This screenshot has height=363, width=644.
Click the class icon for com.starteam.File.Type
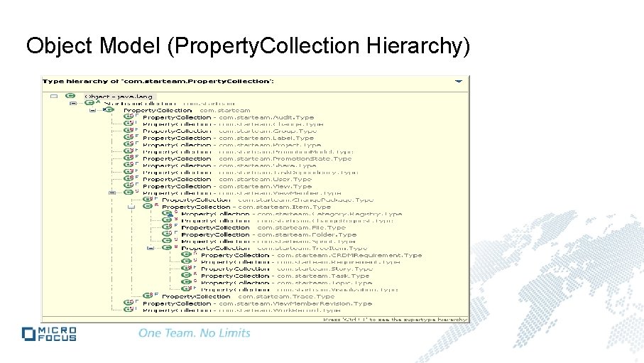167,227
